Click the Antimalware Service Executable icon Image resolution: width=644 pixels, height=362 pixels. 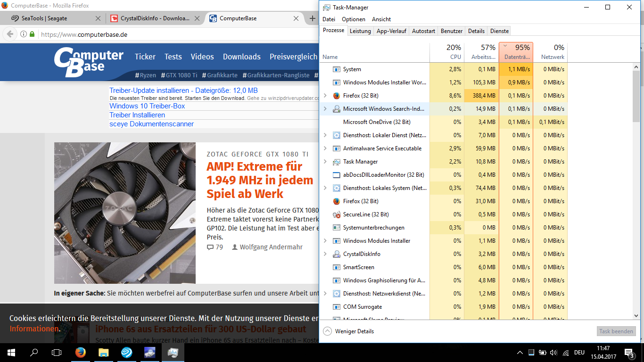[x=336, y=148]
